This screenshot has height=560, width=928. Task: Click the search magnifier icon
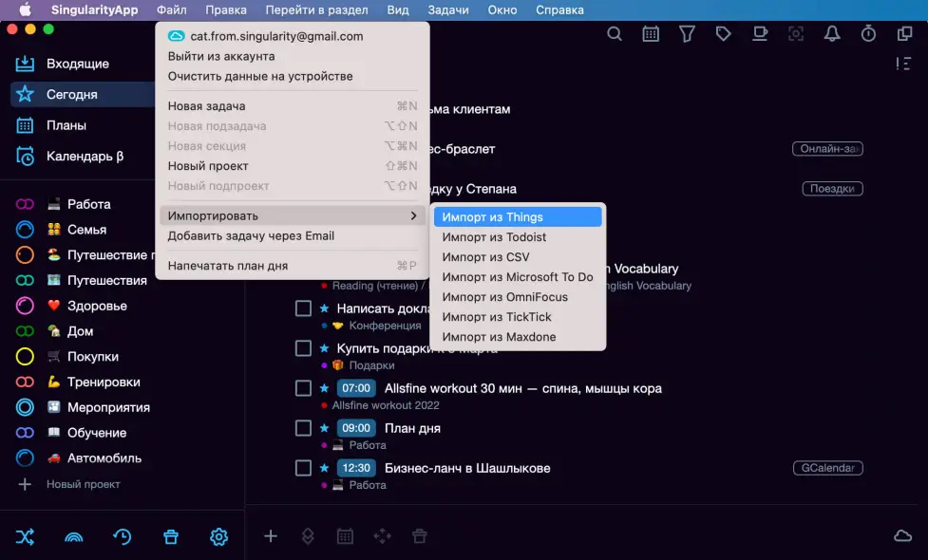tap(615, 34)
